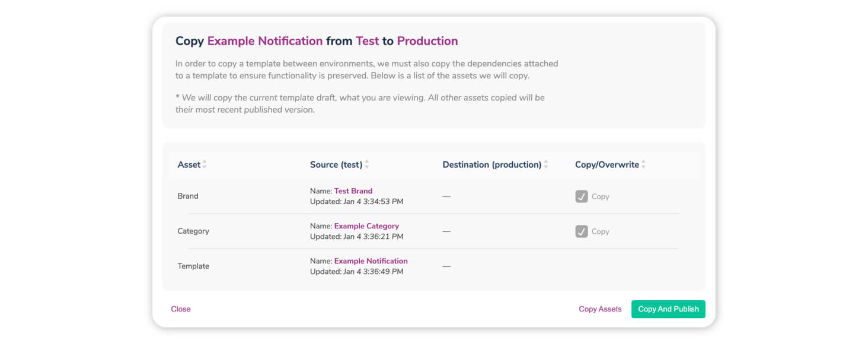The image size is (868, 344).
Task: Click the Copy Assets button
Action: click(x=600, y=308)
